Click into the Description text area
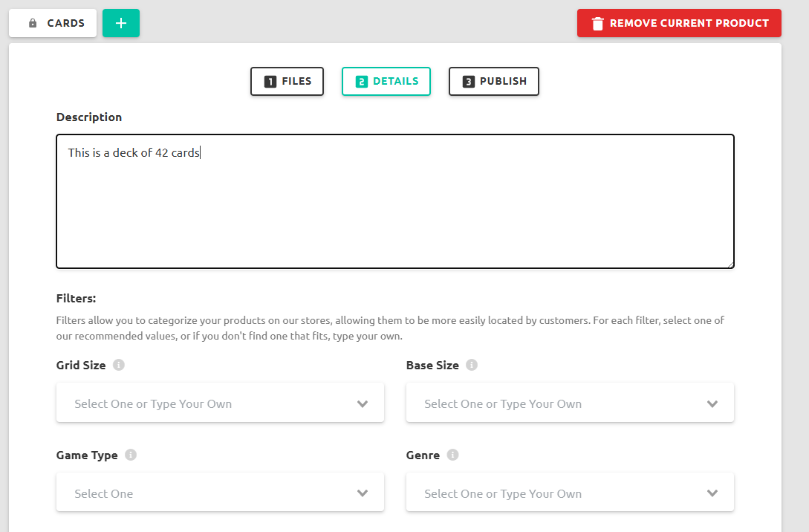 pyautogui.click(x=395, y=201)
